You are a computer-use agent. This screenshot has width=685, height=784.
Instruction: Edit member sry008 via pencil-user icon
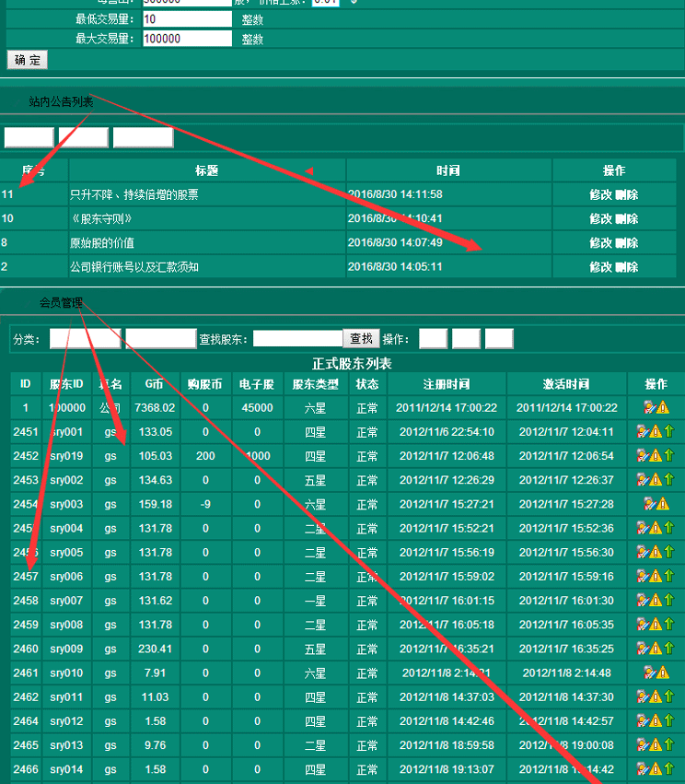(x=643, y=624)
